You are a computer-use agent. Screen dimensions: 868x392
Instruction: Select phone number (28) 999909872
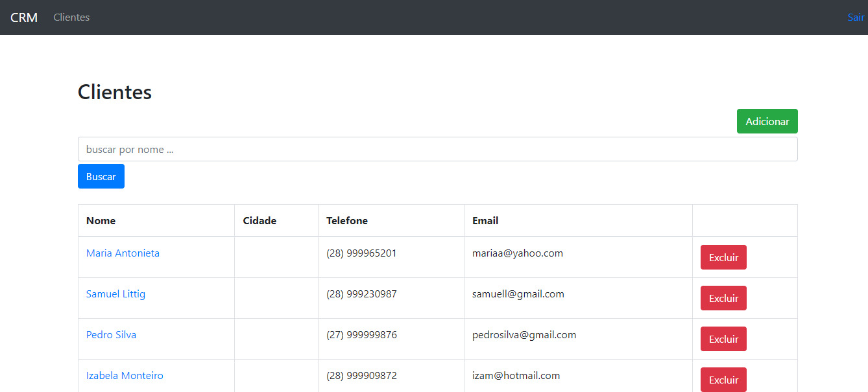pyautogui.click(x=361, y=376)
